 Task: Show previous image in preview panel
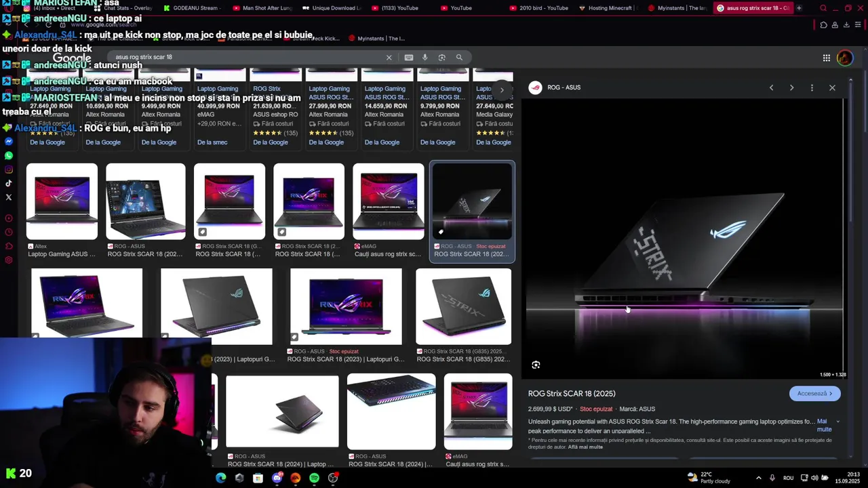point(771,87)
